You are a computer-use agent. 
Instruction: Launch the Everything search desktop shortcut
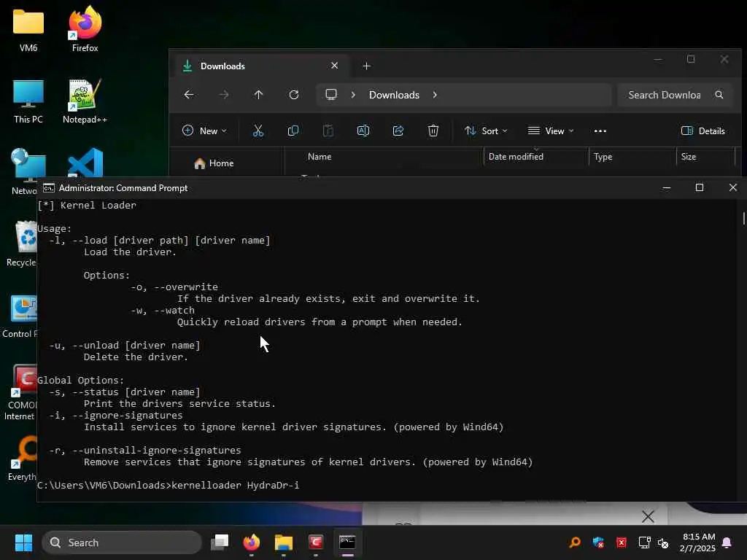(x=23, y=458)
